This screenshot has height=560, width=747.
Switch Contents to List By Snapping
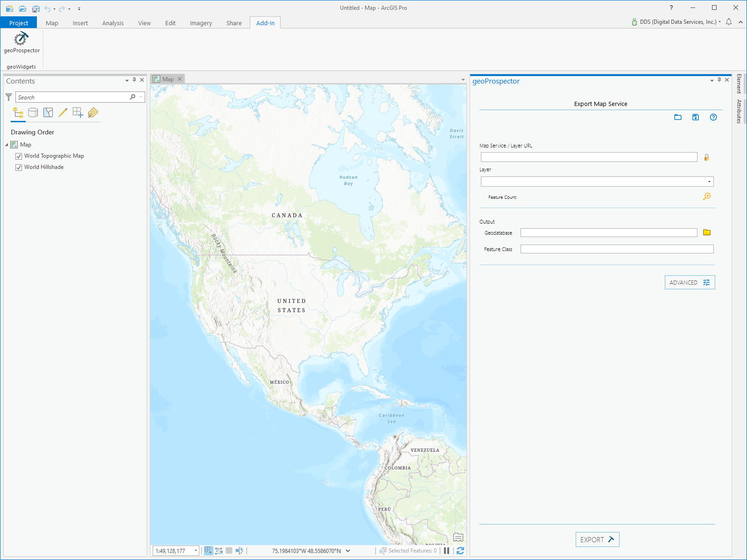pos(78,112)
